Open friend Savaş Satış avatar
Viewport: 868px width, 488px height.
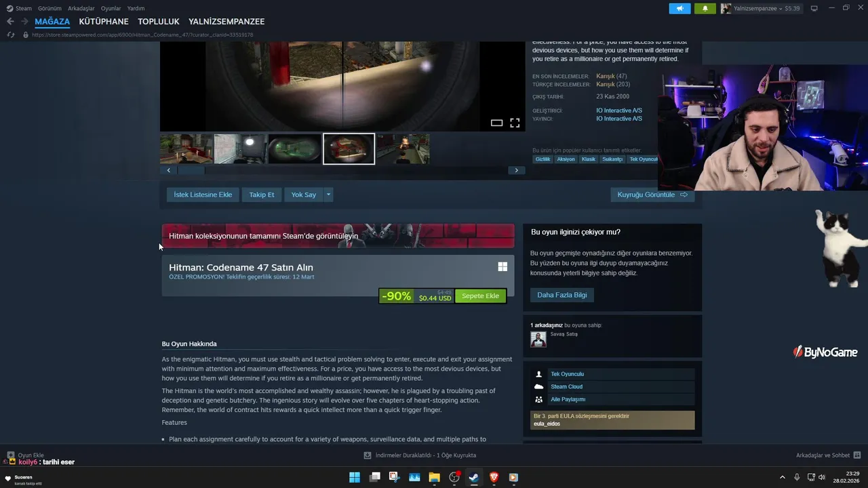(538, 340)
